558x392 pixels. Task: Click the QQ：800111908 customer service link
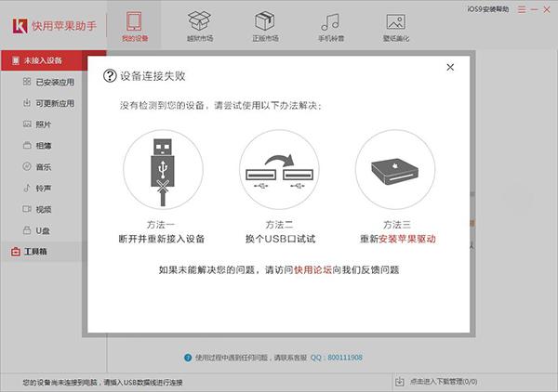337,358
